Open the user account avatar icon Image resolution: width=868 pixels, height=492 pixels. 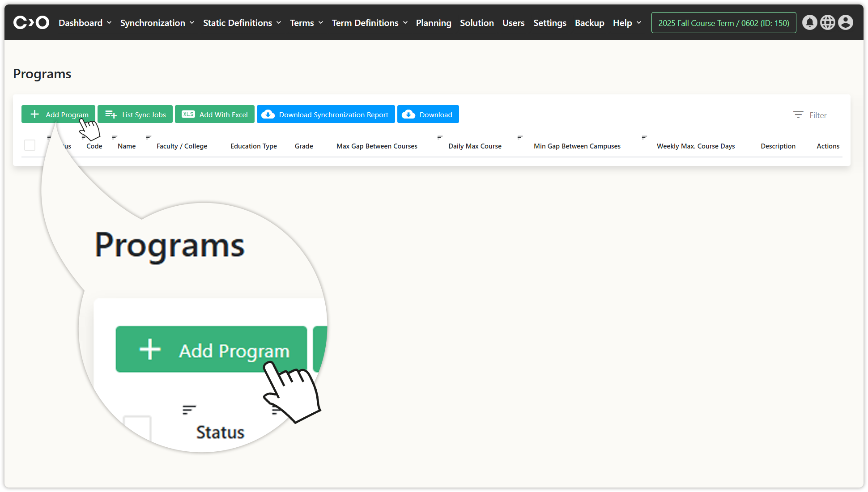tap(845, 22)
